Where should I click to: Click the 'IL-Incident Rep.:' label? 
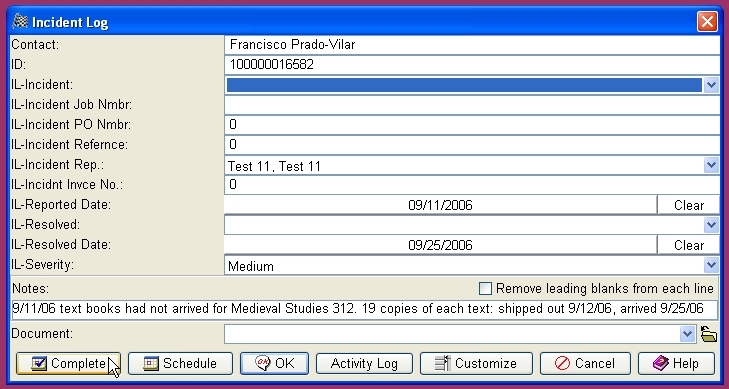(58, 165)
